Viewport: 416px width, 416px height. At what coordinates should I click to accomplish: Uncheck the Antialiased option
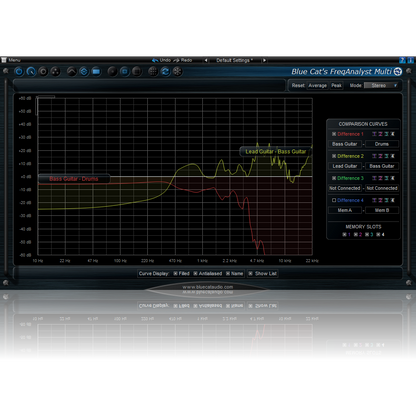tap(195, 274)
